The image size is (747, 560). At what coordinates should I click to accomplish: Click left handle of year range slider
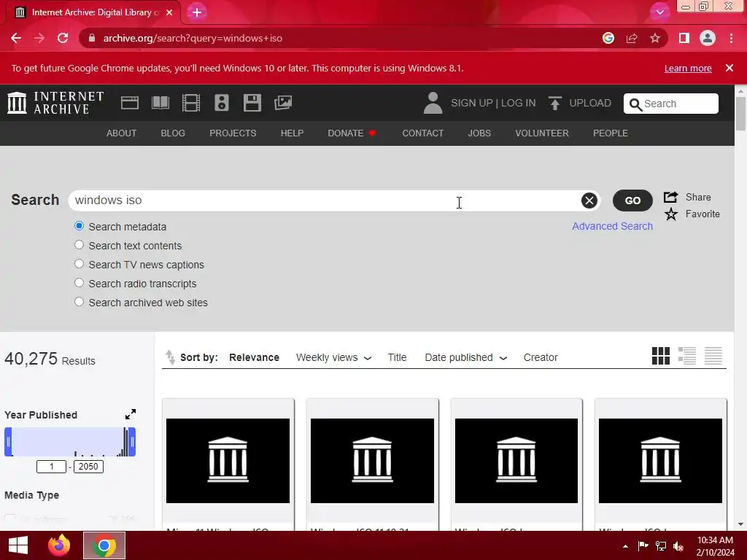(x=8, y=442)
